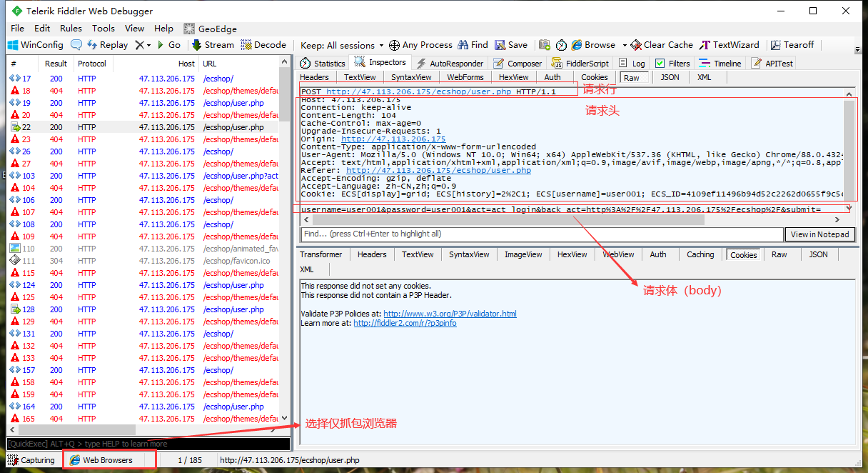Click the Tearoff toolbar button
868x473 pixels.
[792, 45]
